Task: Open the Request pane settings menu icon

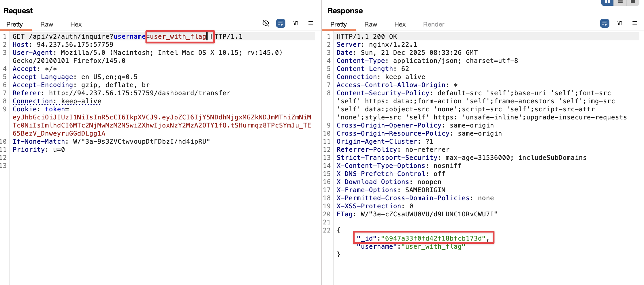Action: coord(311,23)
